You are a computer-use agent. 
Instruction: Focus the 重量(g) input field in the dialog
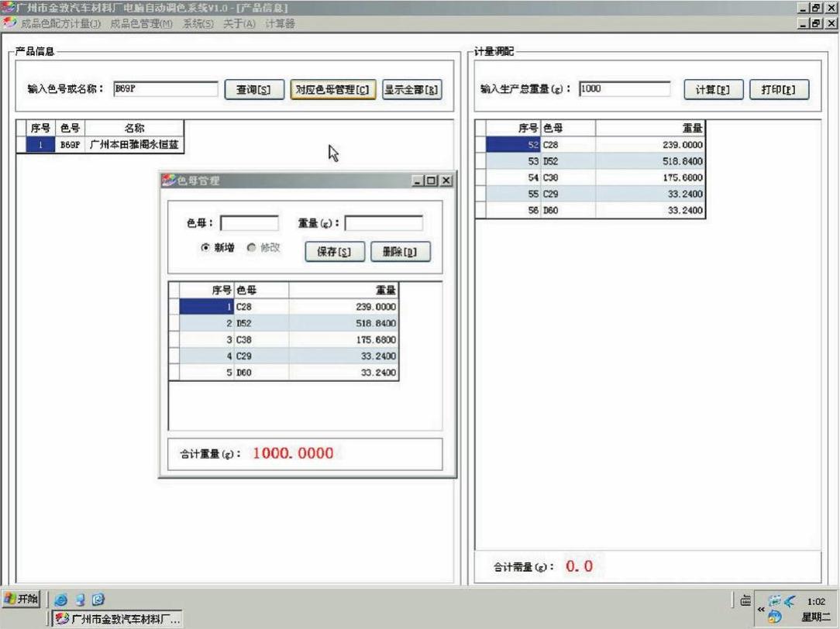pos(384,223)
